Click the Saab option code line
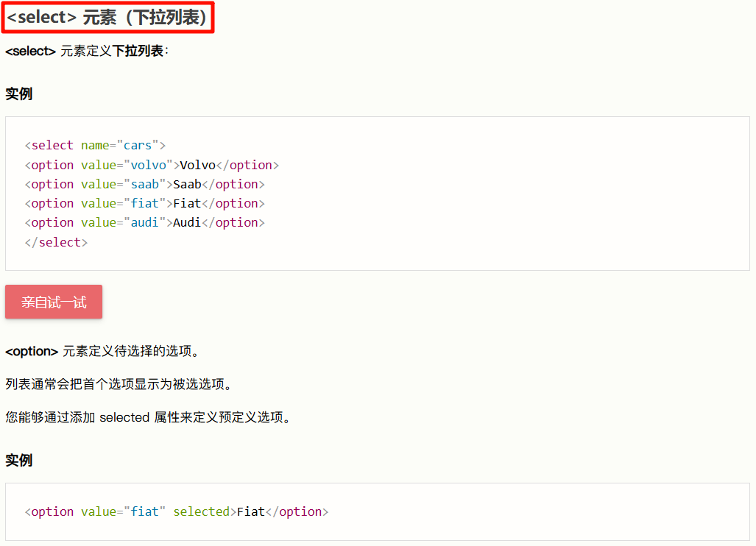Screen dimensions: 756x546 coord(144,184)
